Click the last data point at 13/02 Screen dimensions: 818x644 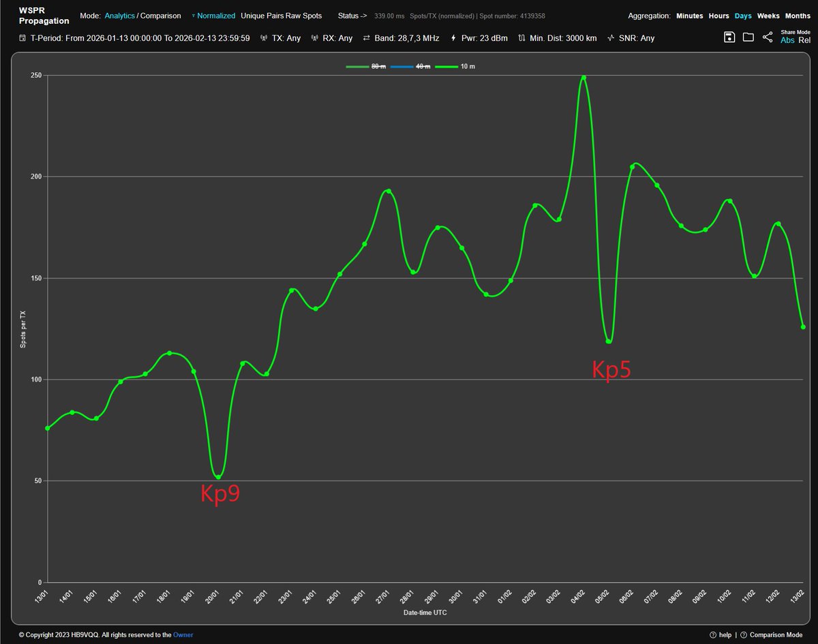(x=803, y=327)
